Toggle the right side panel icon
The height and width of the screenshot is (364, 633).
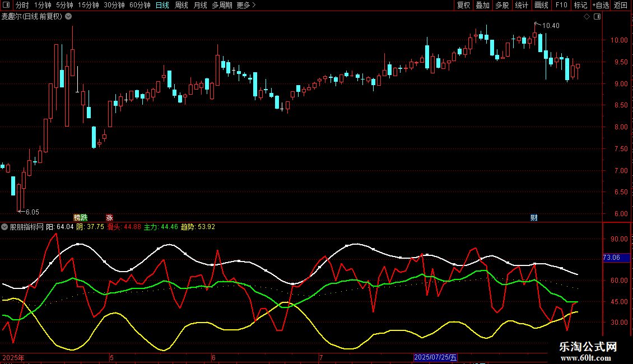pos(597,17)
